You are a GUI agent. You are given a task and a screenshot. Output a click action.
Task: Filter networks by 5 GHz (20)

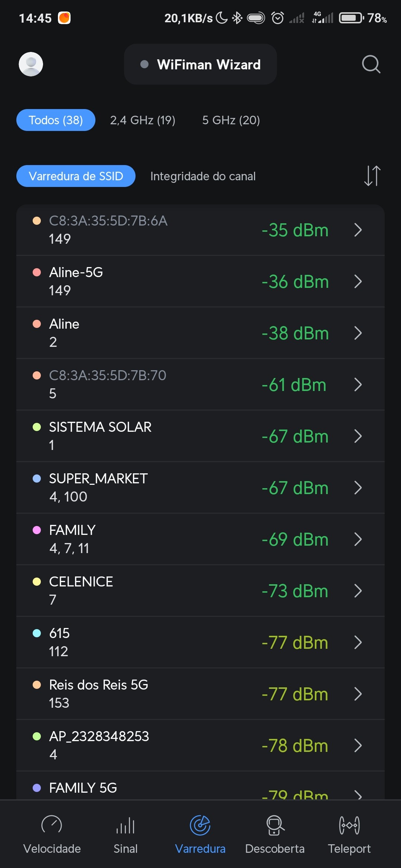point(231,120)
